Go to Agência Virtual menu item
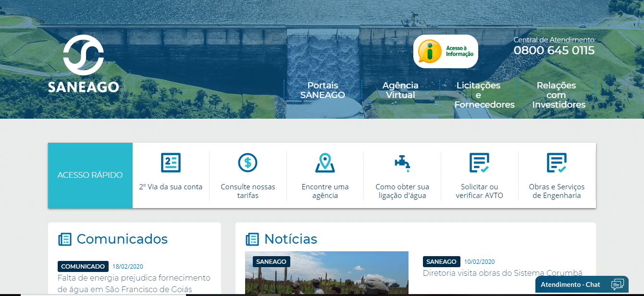The image size is (644, 296). [x=400, y=90]
